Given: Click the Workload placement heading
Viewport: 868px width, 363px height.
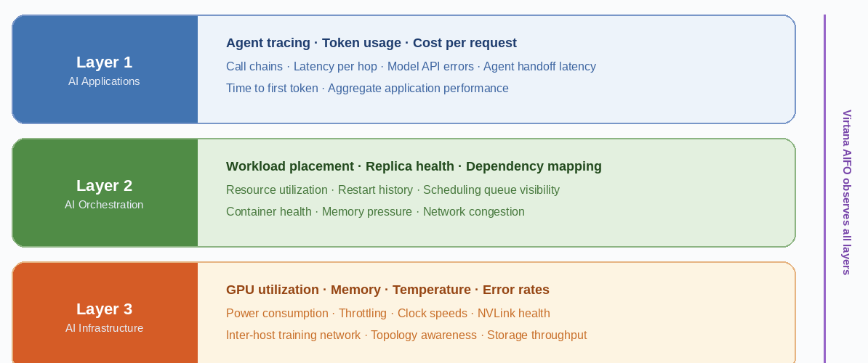Looking at the screenshot, I should pos(289,166).
